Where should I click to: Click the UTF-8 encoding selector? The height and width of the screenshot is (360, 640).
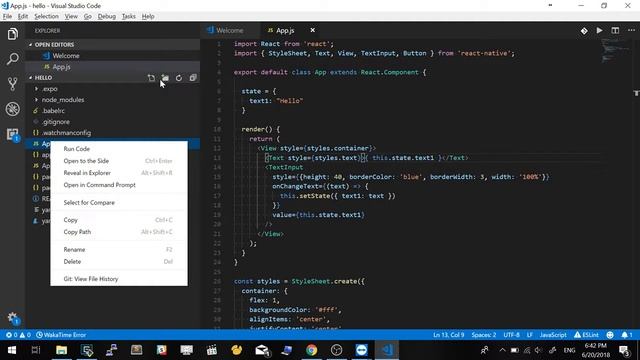(511, 335)
